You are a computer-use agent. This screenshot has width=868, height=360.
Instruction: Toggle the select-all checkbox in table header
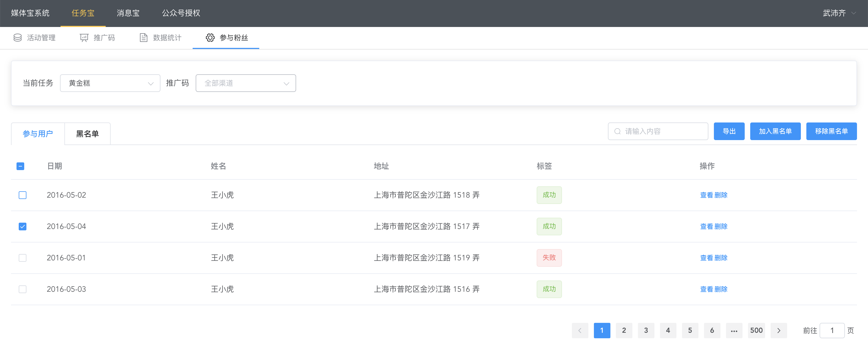tap(20, 166)
